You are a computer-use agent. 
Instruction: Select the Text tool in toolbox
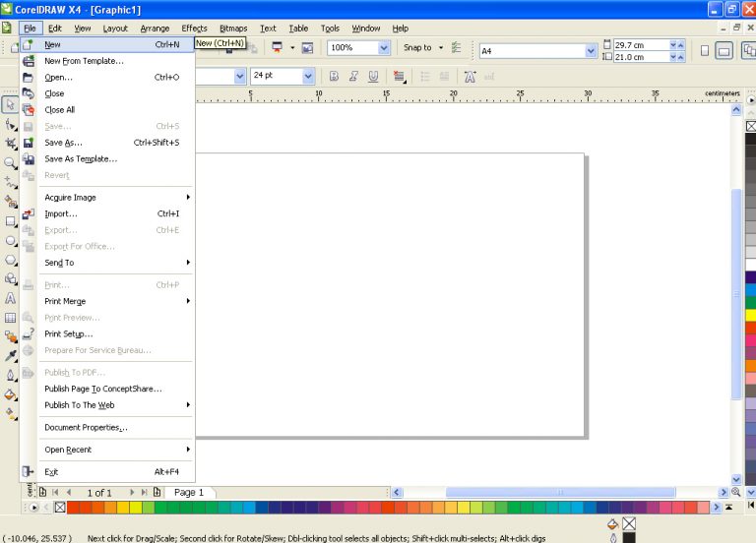[x=10, y=298]
